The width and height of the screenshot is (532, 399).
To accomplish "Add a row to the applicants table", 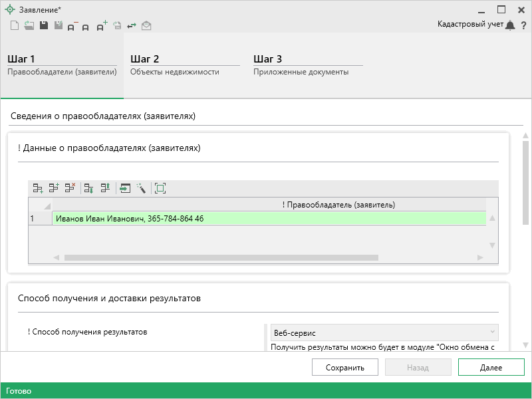I will pyautogui.click(x=38, y=188).
